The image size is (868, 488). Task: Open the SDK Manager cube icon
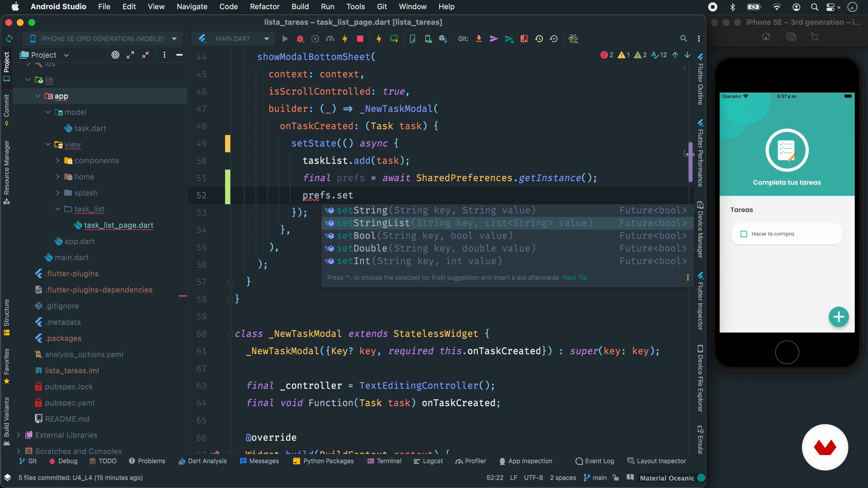[443, 39]
